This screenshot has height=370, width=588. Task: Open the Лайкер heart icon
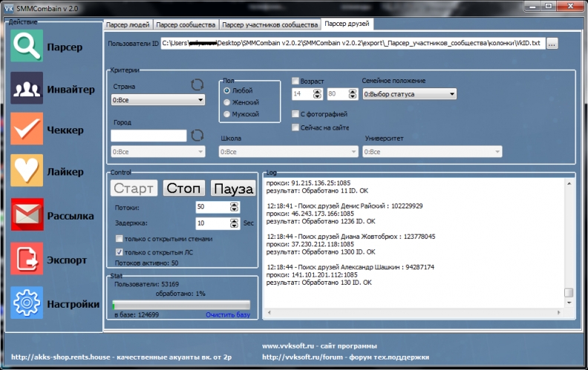27,171
